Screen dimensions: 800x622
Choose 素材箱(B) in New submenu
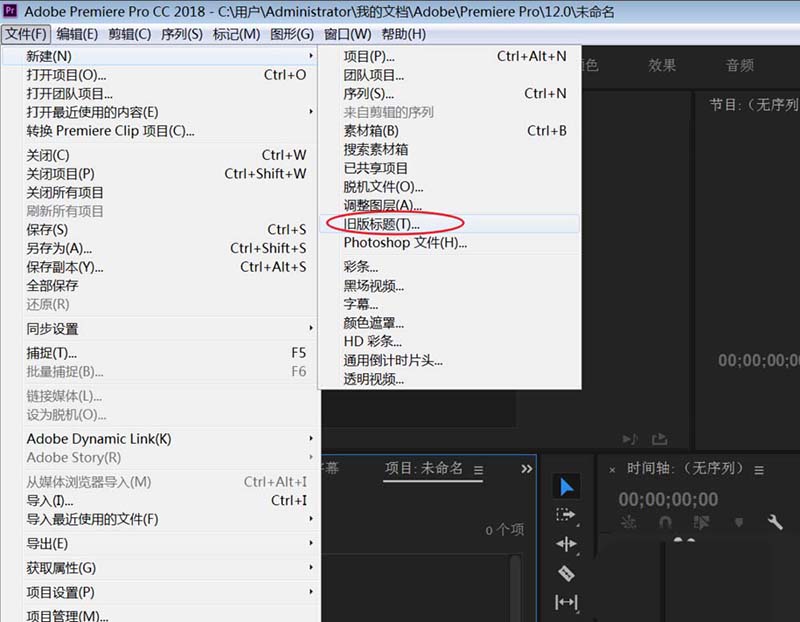tap(449, 131)
